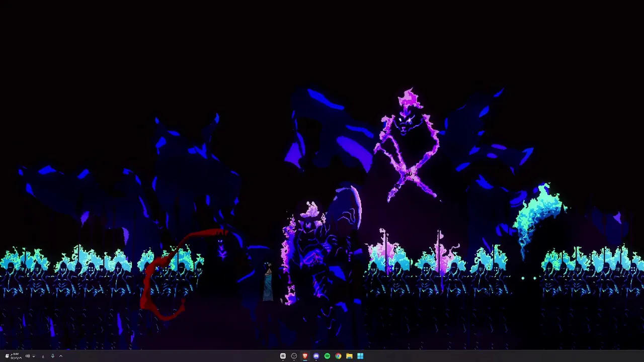This screenshot has height=362, width=644.
Task: Open File Explorer from the taskbar
Action: pos(349,356)
